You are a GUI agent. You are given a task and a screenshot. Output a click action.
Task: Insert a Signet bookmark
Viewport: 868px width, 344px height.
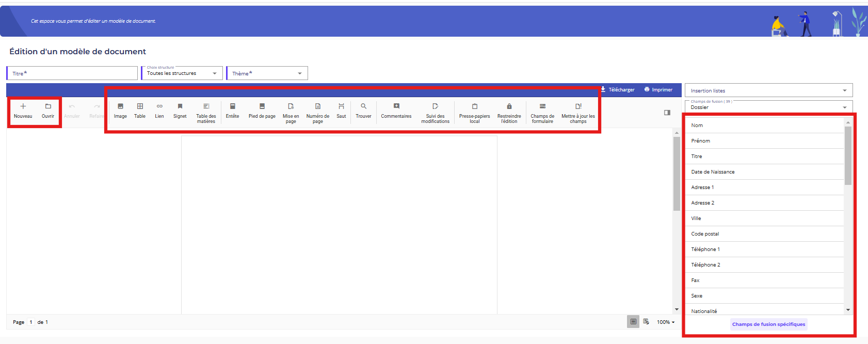(x=180, y=107)
